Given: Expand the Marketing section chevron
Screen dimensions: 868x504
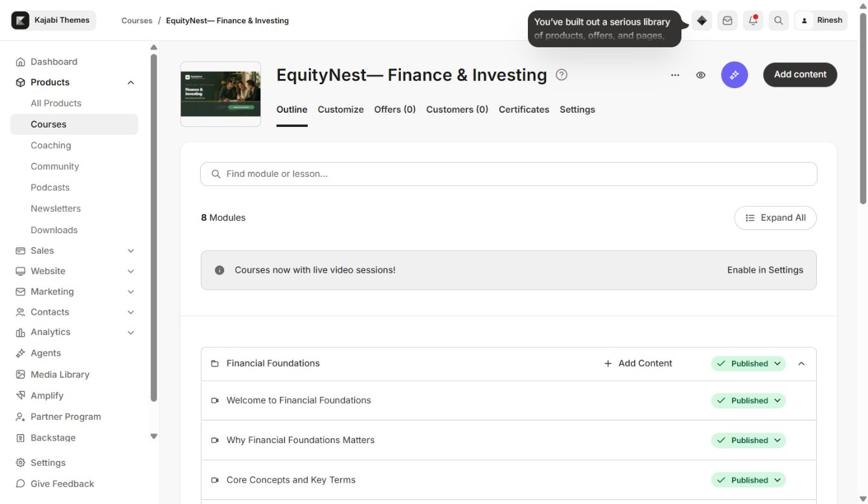Looking at the screenshot, I should pos(131,292).
